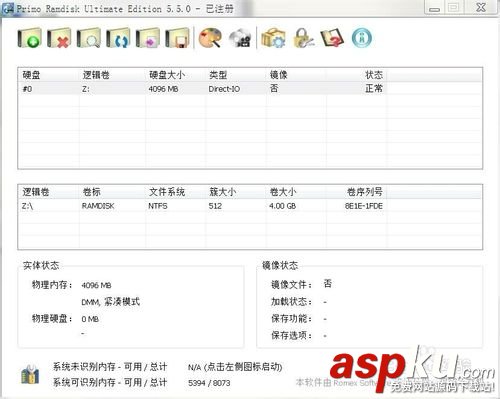Screen dimensions: 500x399
Task: Click the 簇大小 column header
Action: click(x=222, y=192)
